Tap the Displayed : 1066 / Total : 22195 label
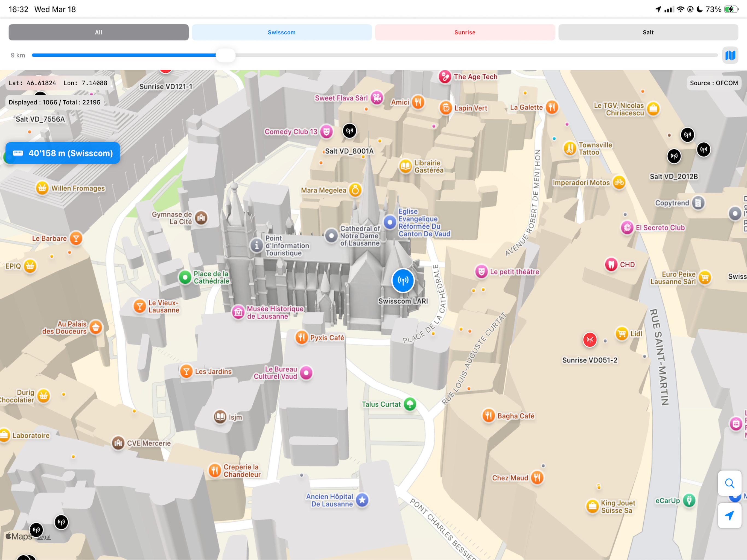Screen dimensions: 747x560 point(54,102)
